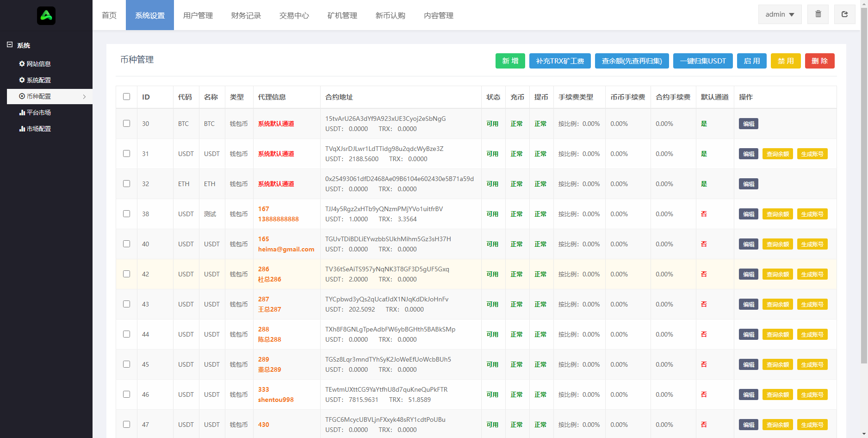868x438 pixels.
Task: Open 市场配置 bar-chart icon
Action: (x=22, y=128)
